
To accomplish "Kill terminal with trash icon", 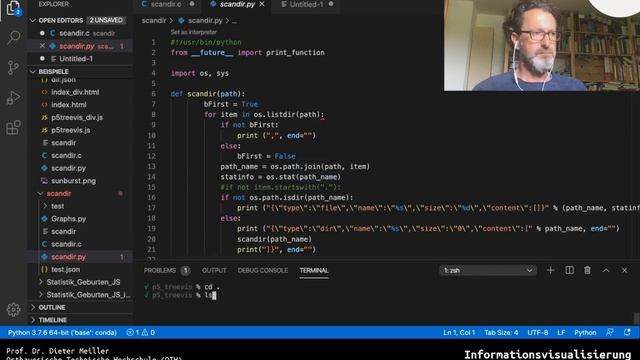I will click(587, 270).
